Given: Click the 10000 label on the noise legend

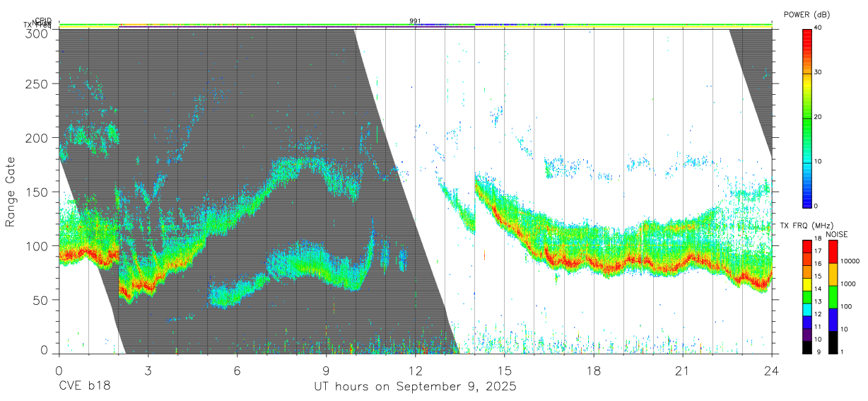Looking at the screenshot, I should click(850, 261).
